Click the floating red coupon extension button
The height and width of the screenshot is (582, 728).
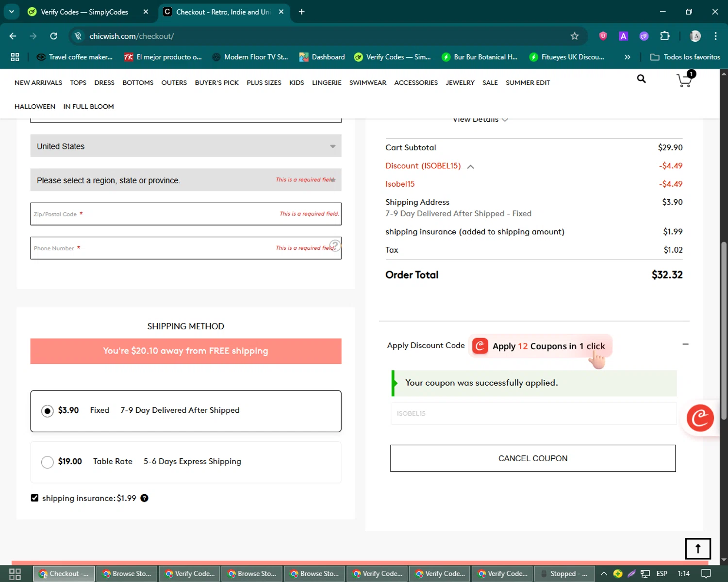[700, 418]
